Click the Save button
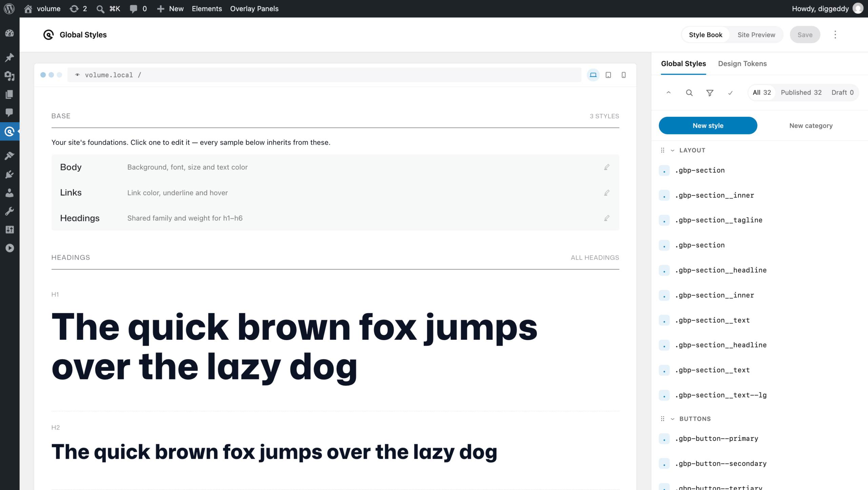Image resolution: width=868 pixels, height=490 pixels. click(805, 35)
